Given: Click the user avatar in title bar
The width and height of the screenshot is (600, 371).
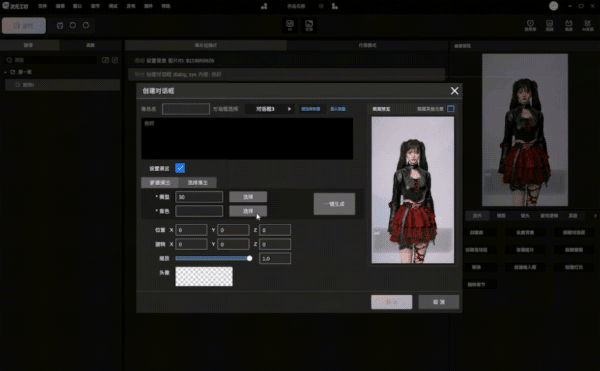Looking at the screenshot, I should click(x=553, y=6).
